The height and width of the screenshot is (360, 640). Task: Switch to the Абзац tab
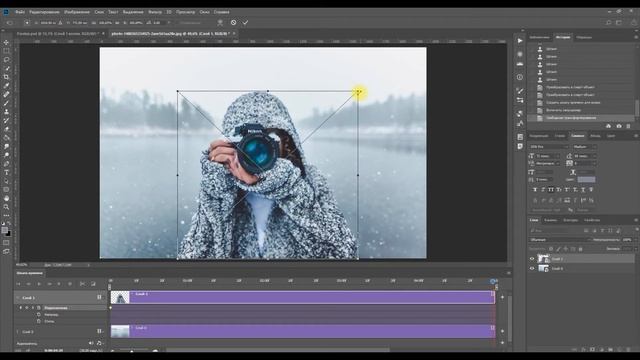coord(595,136)
